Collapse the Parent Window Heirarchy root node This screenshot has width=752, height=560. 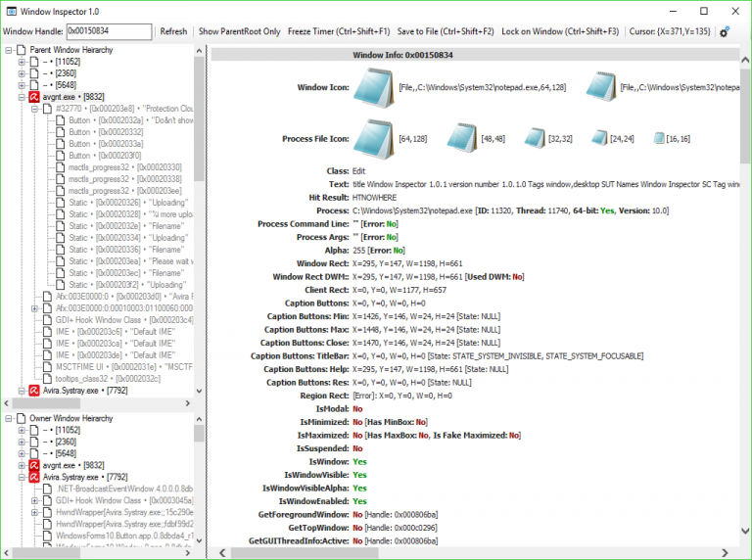(x=9, y=50)
